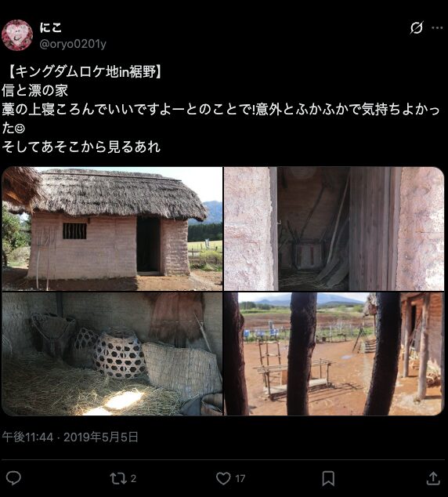Visit the @oryo0201y handle link
Viewport: 448px width, 497px height.
point(73,44)
